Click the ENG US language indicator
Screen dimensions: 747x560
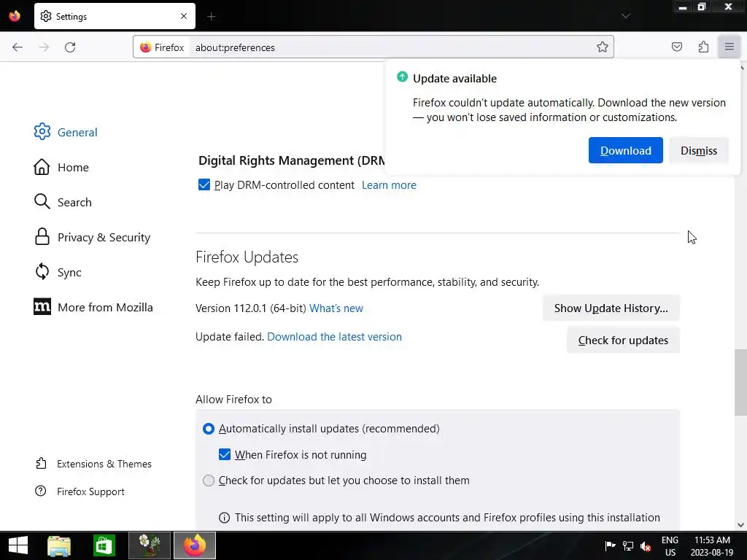[x=670, y=546]
